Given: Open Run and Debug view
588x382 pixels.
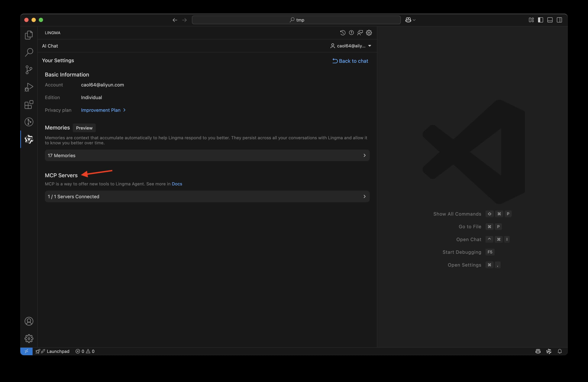Looking at the screenshot, I should pos(29,87).
